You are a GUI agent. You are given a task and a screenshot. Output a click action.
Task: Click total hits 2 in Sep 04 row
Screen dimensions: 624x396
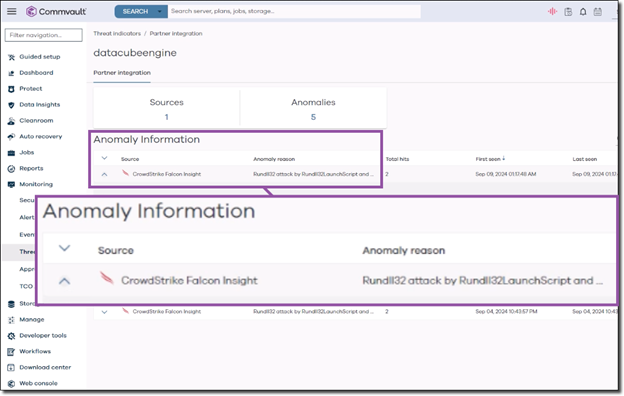pyautogui.click(x=387, y=311)
